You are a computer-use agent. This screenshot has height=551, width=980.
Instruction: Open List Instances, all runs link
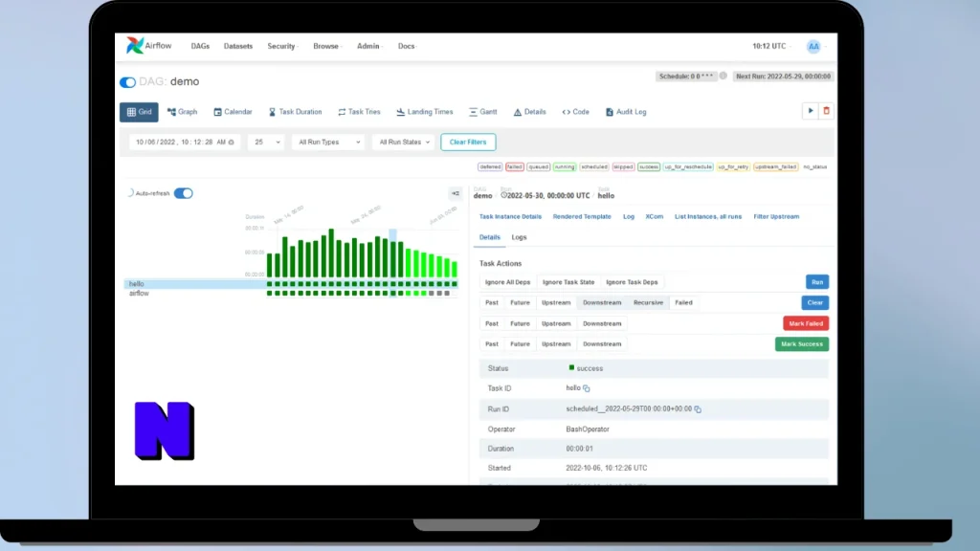click(708, 217)
